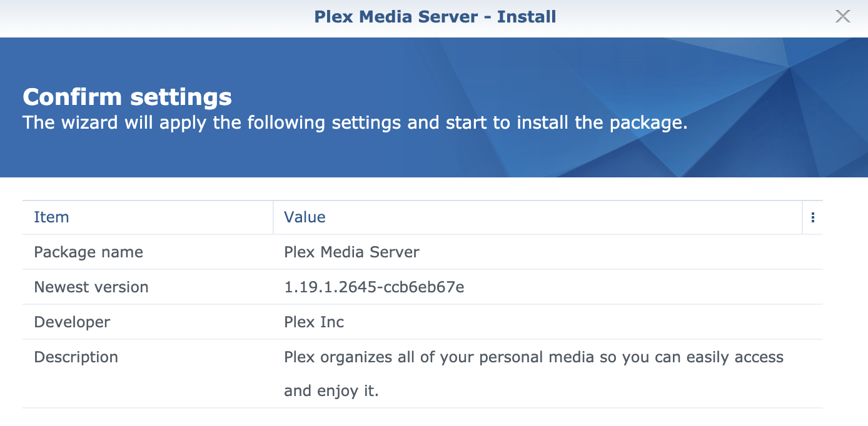The image size is (868, 426).
Task: Click the 'and enjoy it.' description line
Action: (331, 392)
